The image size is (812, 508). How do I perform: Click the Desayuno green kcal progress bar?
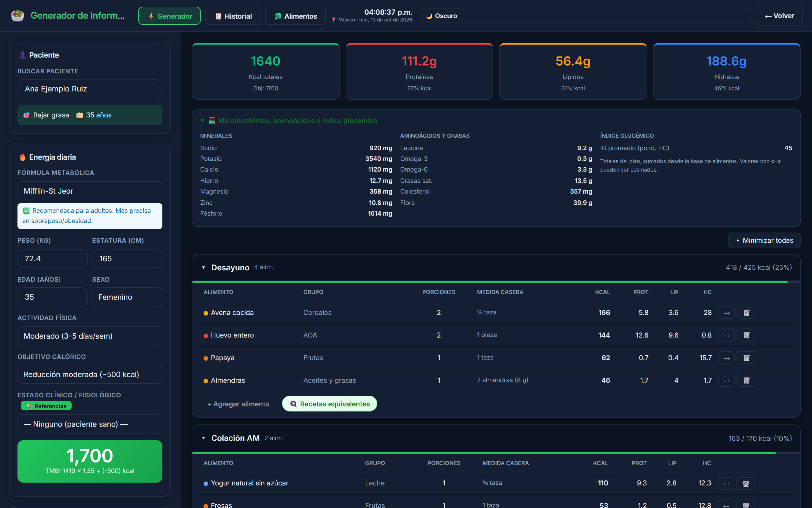coord(489,282)
